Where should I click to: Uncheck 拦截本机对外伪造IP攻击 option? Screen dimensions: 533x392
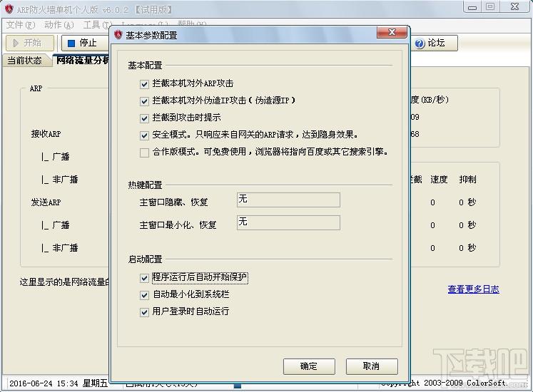(145, 101)
